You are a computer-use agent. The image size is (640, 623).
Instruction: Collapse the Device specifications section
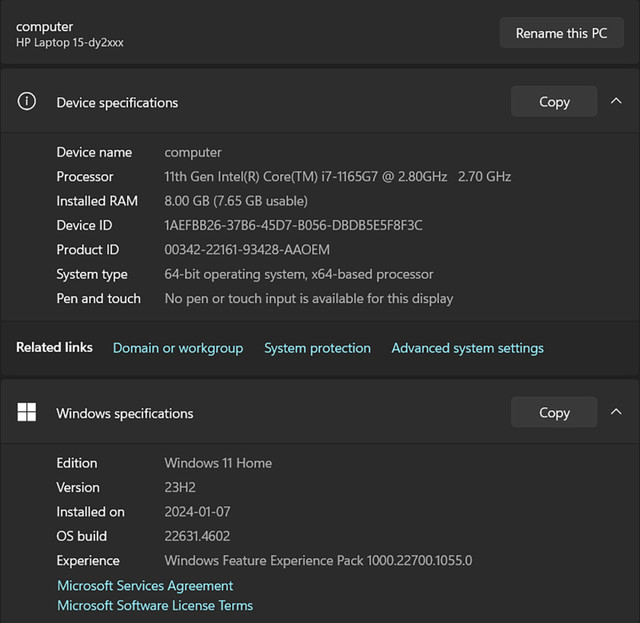(616, 101)
